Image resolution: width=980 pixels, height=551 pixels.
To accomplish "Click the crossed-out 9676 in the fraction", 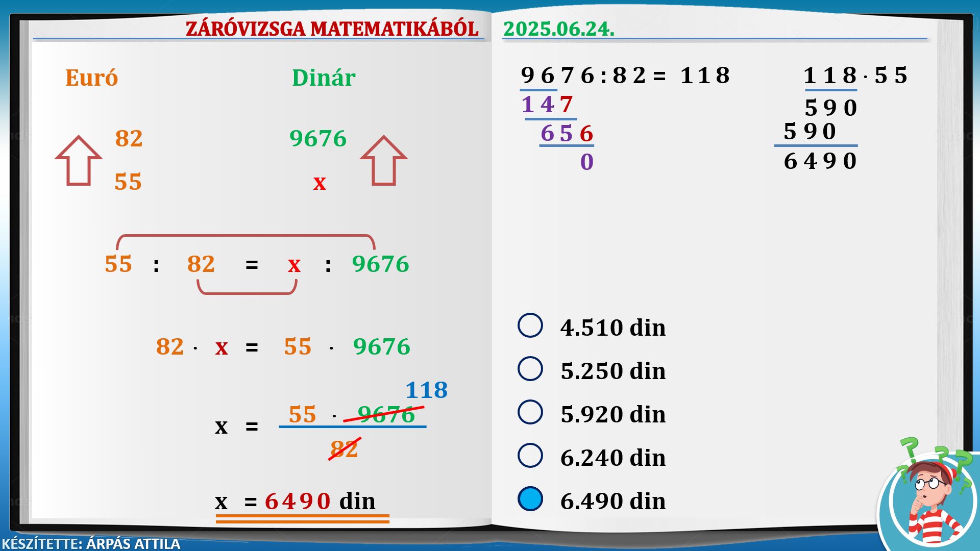I will coord(385,414).
